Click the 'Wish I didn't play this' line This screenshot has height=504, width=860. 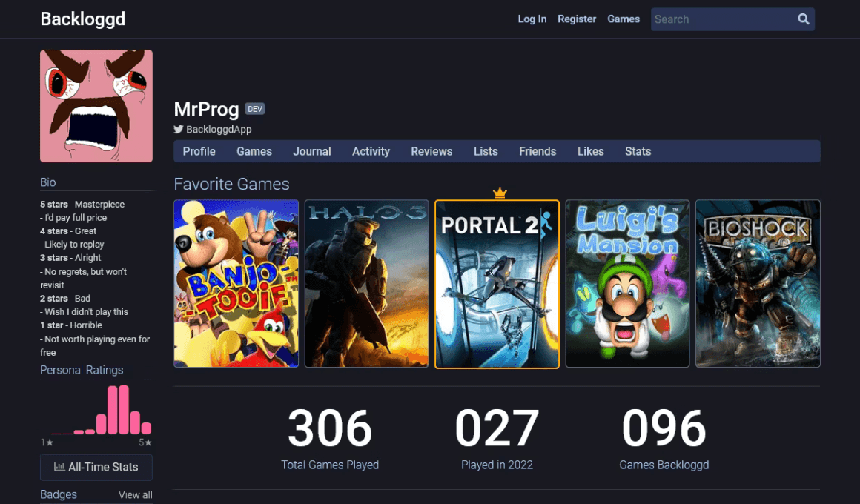[x=84, y=311]
